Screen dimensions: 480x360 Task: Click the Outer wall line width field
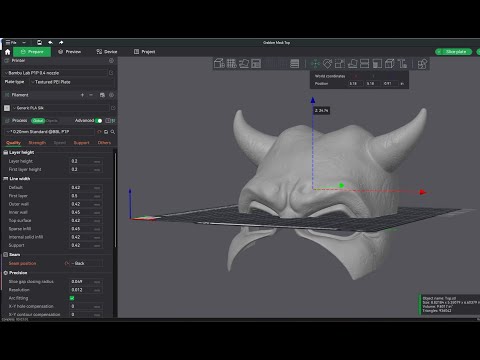tap(86, 204)
